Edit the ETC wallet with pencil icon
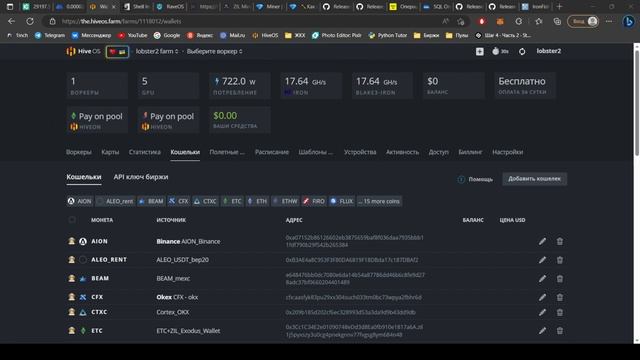Viewport: 640px width, 360px height. (542, 331)
